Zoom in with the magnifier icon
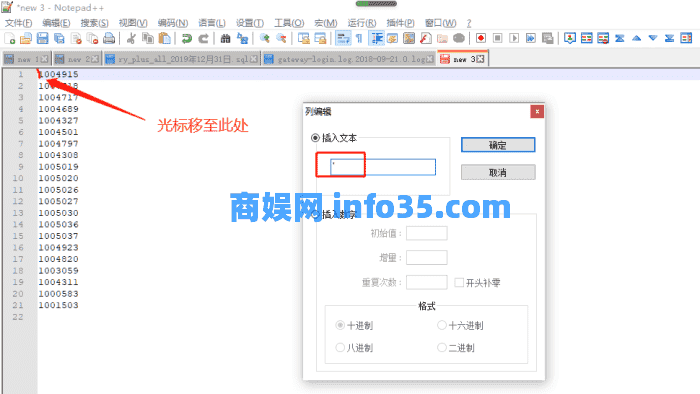This screenshot has width=700, height=394. [x=264, y=39]
